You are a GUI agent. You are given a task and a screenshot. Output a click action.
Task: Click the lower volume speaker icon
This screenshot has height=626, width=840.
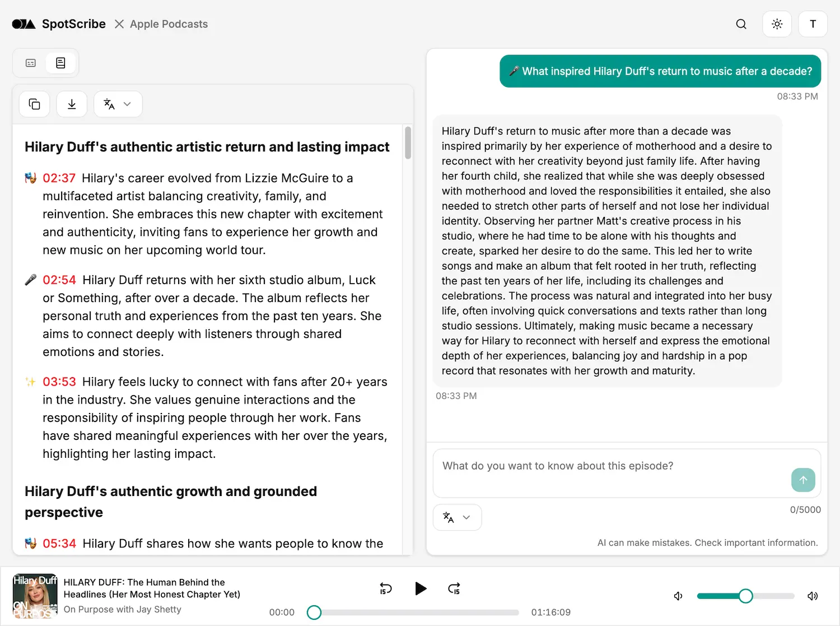click(678, 596)
